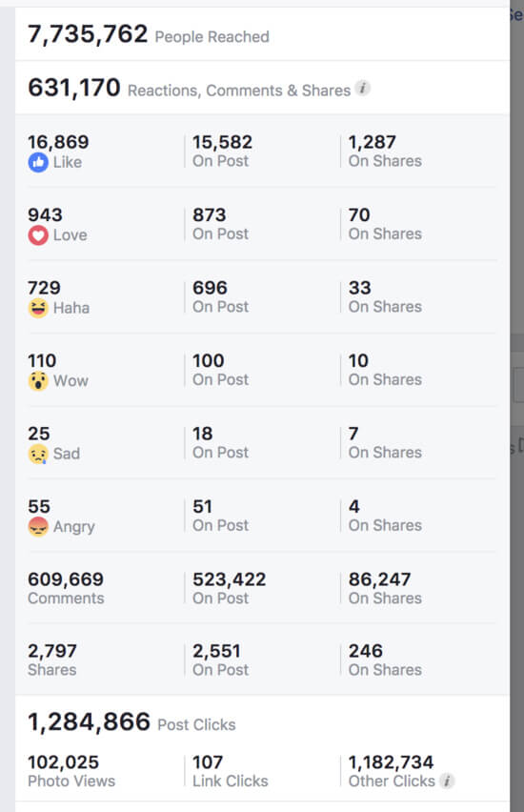Click the 246 On Shares count
Screen dimensions: 524x812
click(x=366, y=651)
